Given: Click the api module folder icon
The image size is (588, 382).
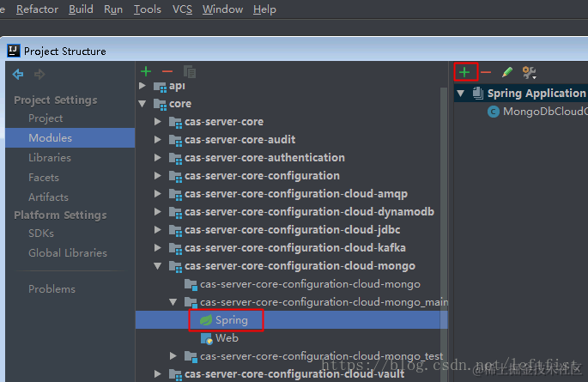Looking at the screenshot, I should point(161,87).
